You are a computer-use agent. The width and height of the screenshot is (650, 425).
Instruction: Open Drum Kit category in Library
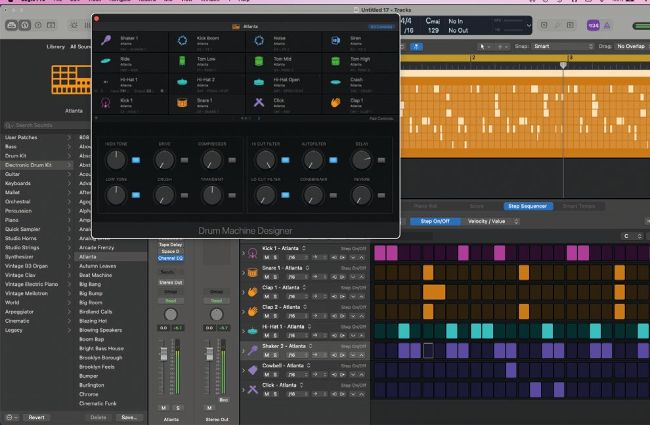(x=38, y=156)
